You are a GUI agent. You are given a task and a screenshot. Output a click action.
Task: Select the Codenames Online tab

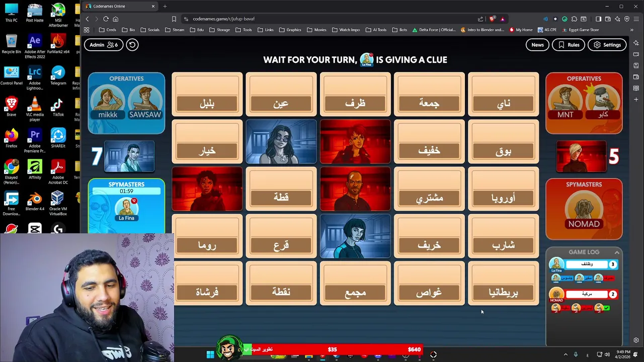[120, 6]
